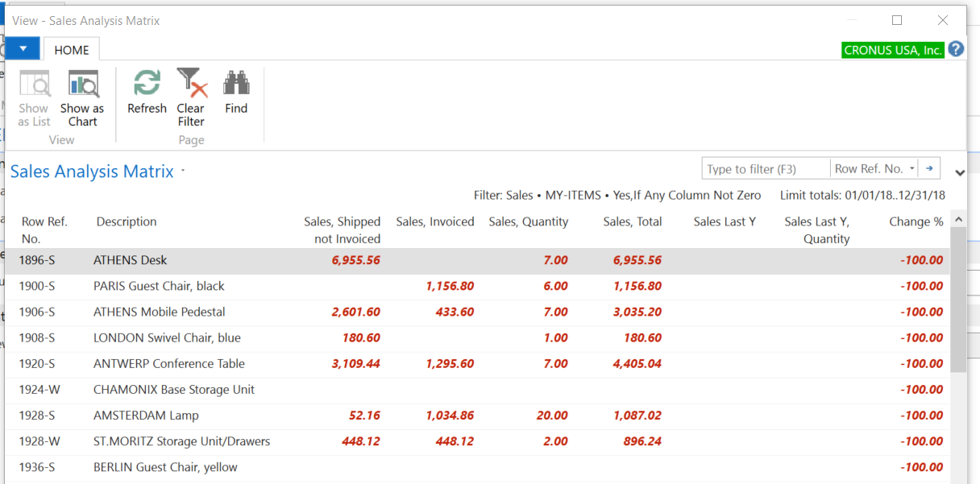Click the blue arrow filter go button

pos(929,168)
